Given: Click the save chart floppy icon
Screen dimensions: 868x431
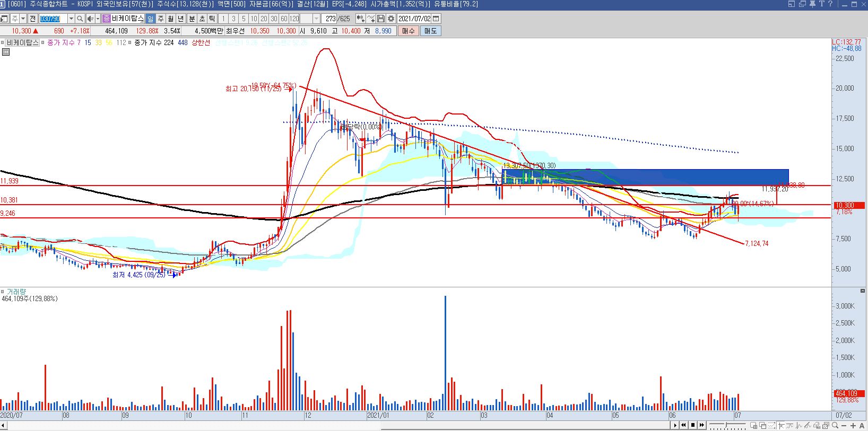Looking at the screenshot, I should [381, 19].
